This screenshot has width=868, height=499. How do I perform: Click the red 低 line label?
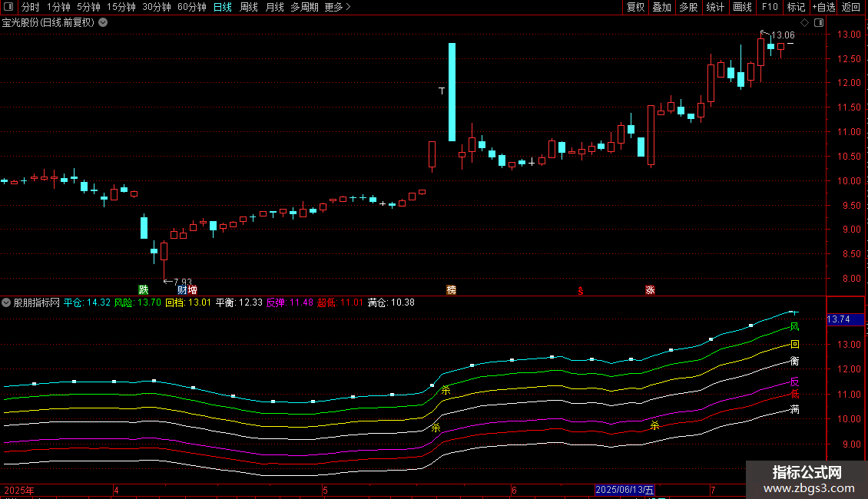click(794, 394)
